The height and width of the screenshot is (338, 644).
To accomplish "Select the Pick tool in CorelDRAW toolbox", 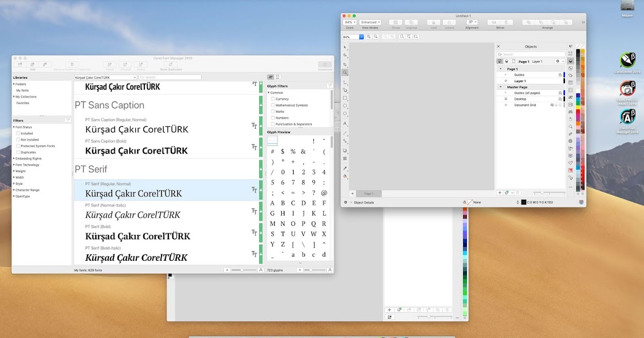I will coord(345,47).
